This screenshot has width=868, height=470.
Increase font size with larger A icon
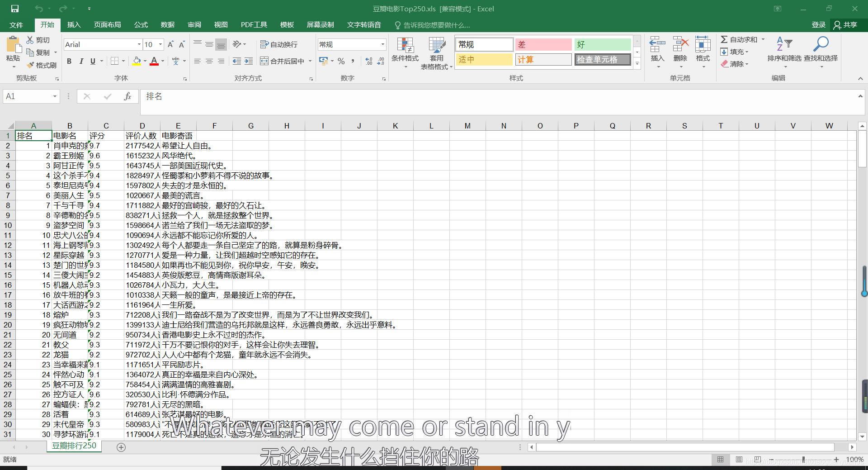[170, 44]
